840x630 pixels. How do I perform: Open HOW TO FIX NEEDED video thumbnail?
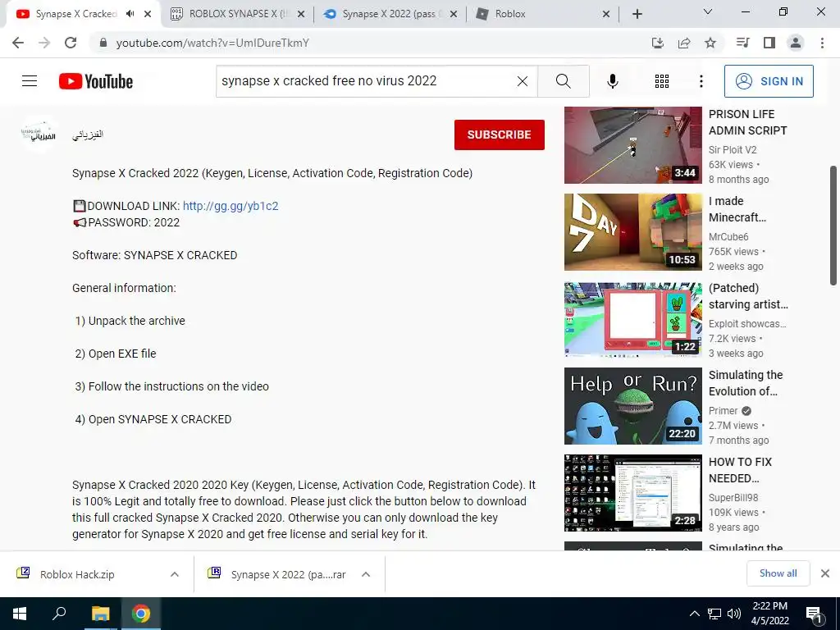632,493
